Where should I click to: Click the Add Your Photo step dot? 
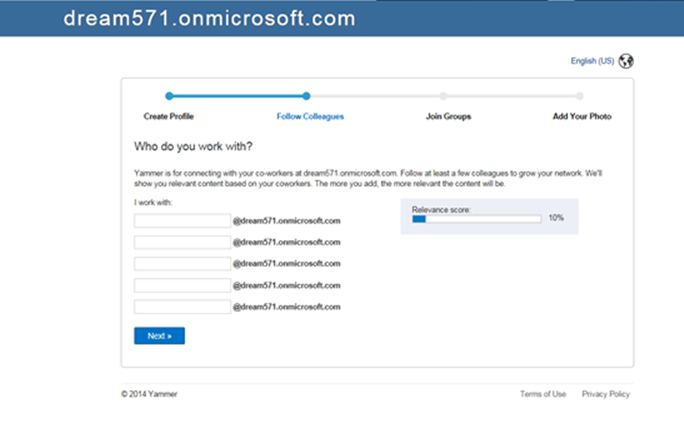(x=581, y=96)
